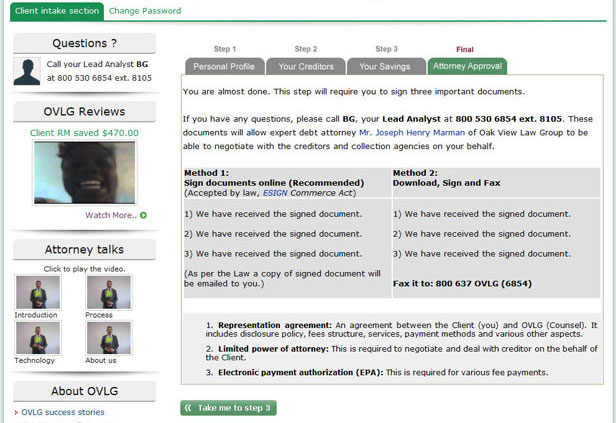Click 'Electronic payment authorization (EPA):' label

tap(301, 372)
